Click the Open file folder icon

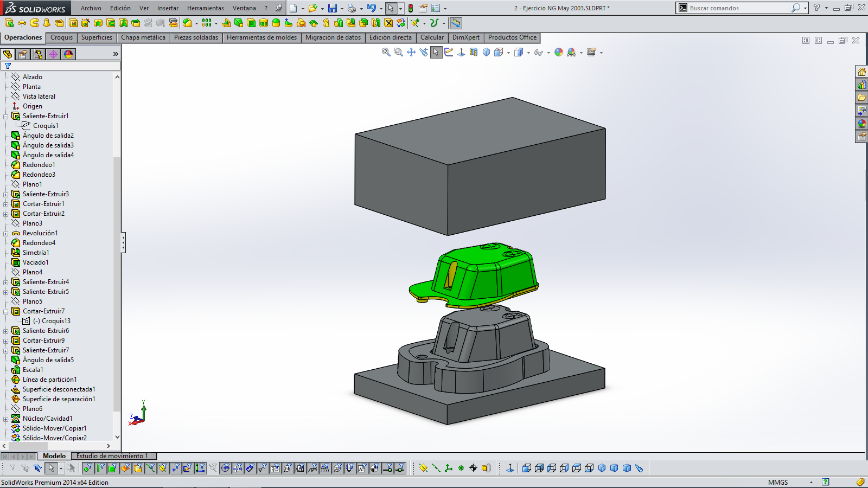coord(312,8)
